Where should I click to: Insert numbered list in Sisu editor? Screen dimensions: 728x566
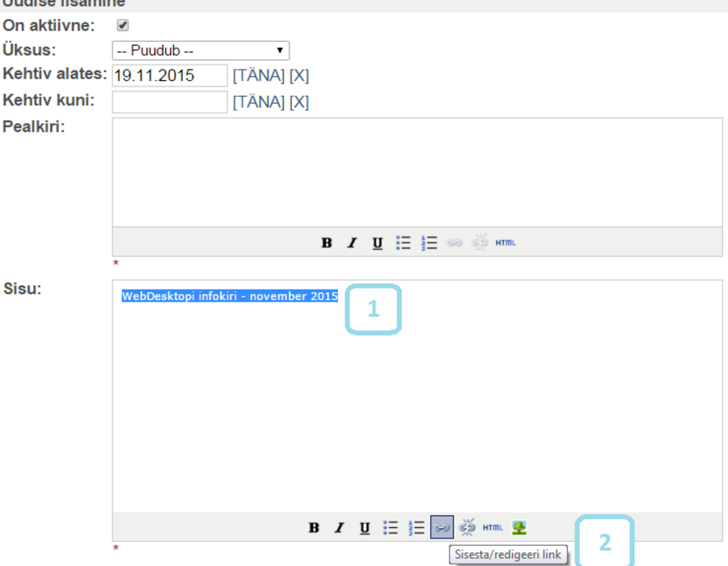pos(417,527)
